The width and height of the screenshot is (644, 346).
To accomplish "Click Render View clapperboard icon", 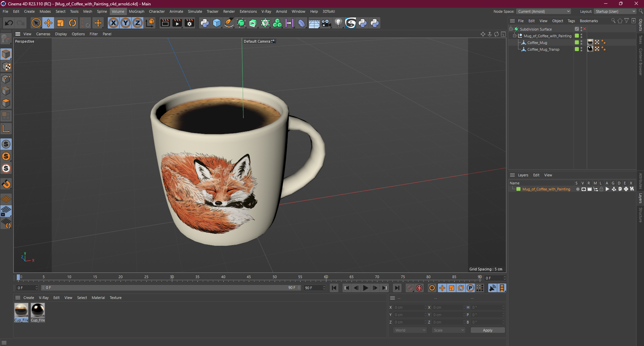I will point(165,23).
